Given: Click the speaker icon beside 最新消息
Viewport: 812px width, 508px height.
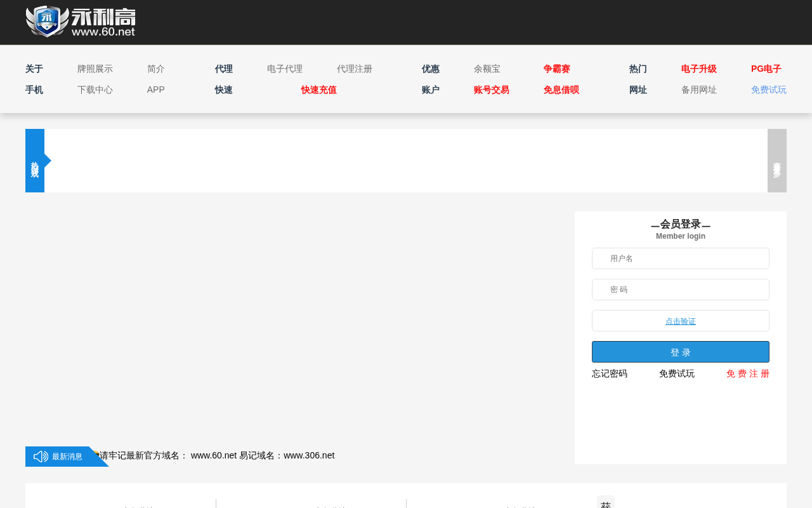Looking at the screenshot, I should pyautogui.click(x=41, y=457).
